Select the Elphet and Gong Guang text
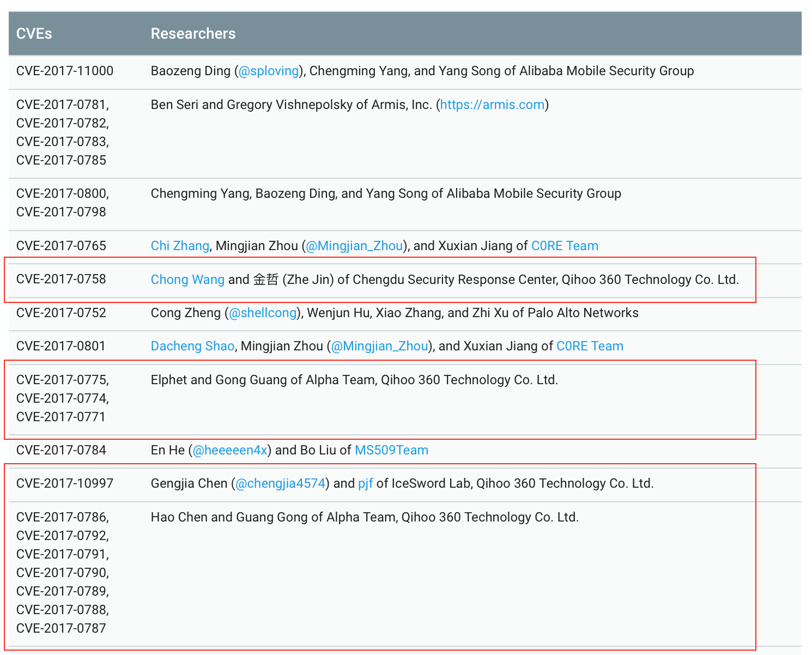This screenshot has width=812, height=655. click(219, 380)
